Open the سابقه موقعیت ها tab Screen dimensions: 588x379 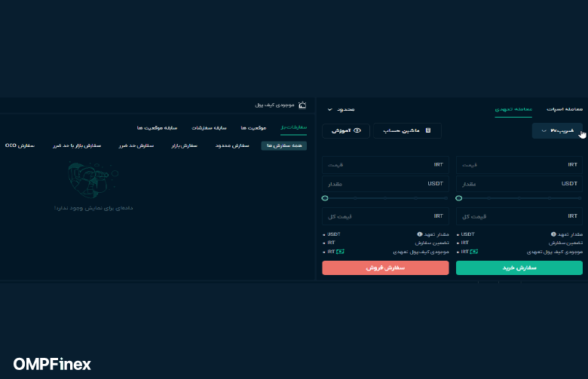click(x=157, y=128)
